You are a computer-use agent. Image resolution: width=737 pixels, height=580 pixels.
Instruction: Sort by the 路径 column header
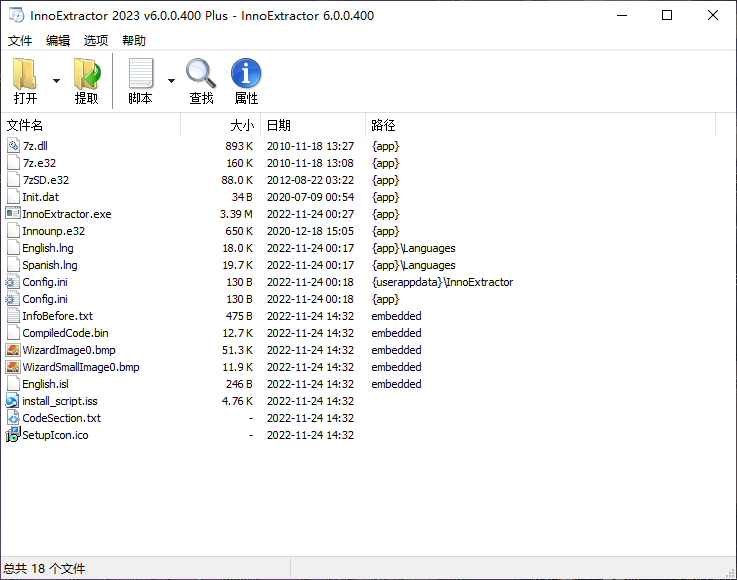(x=541, y=125)
